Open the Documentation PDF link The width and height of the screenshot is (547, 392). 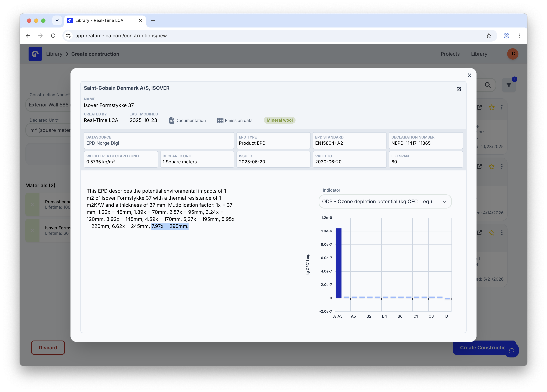point(187,120)
